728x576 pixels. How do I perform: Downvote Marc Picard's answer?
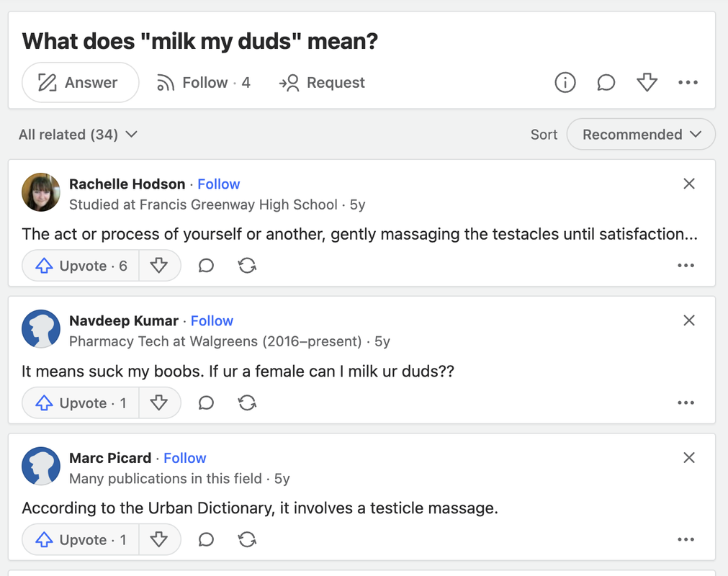click(159, 539)
